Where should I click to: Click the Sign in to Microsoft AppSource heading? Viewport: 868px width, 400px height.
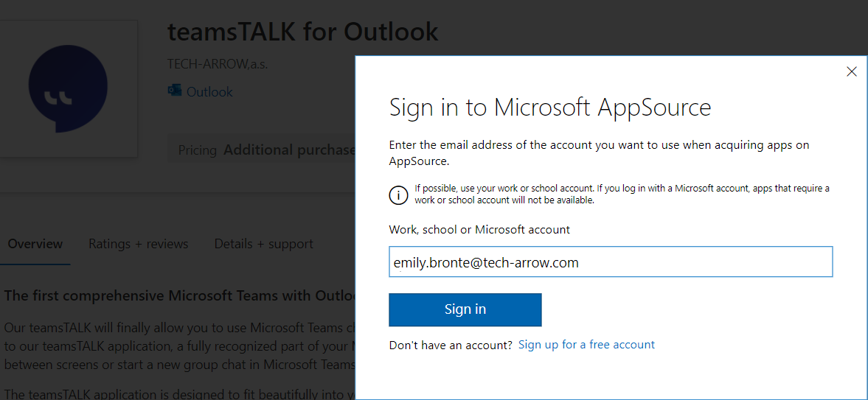click(549, 108)
